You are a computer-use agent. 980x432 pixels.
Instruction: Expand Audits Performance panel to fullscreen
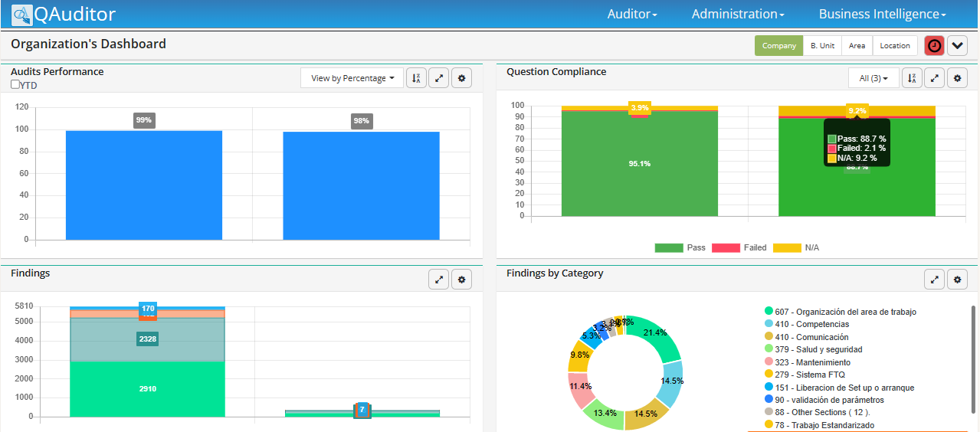coord(438,78)
